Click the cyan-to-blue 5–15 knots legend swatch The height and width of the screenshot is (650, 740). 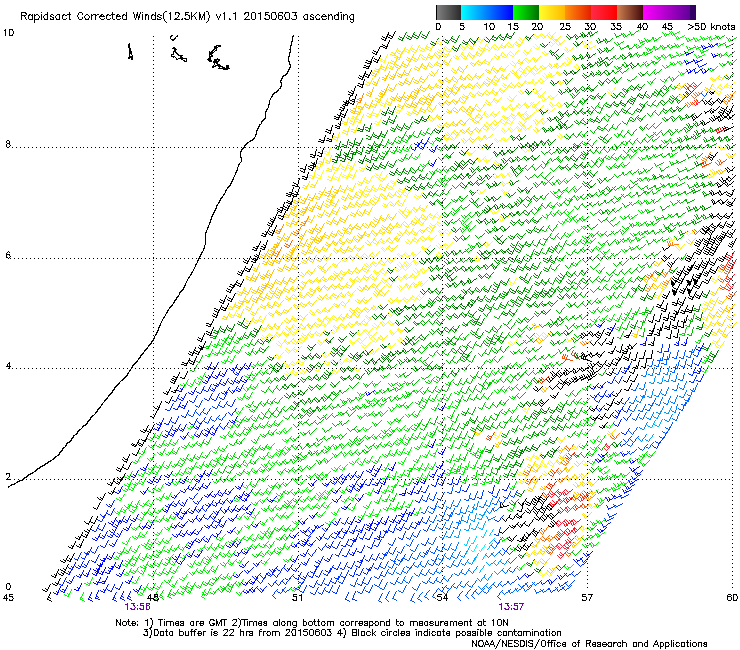tap(487, 12)
